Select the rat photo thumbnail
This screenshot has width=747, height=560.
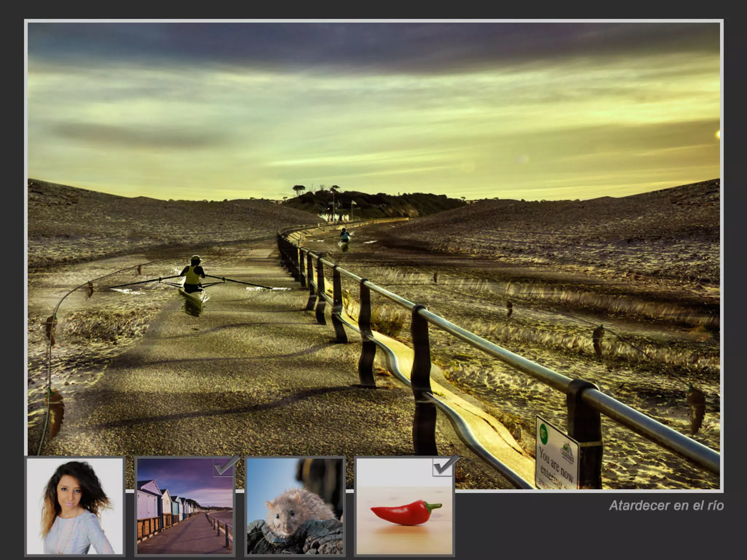point(294,506)
